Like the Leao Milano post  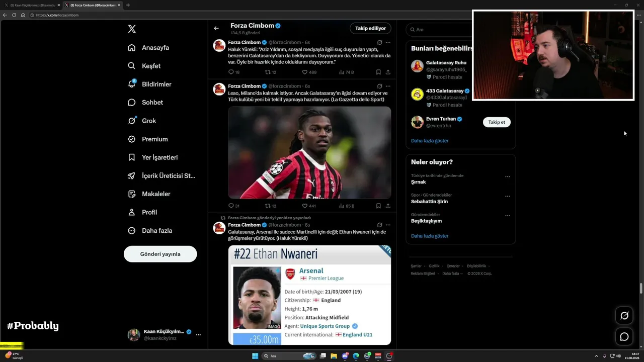pos(309,206)
